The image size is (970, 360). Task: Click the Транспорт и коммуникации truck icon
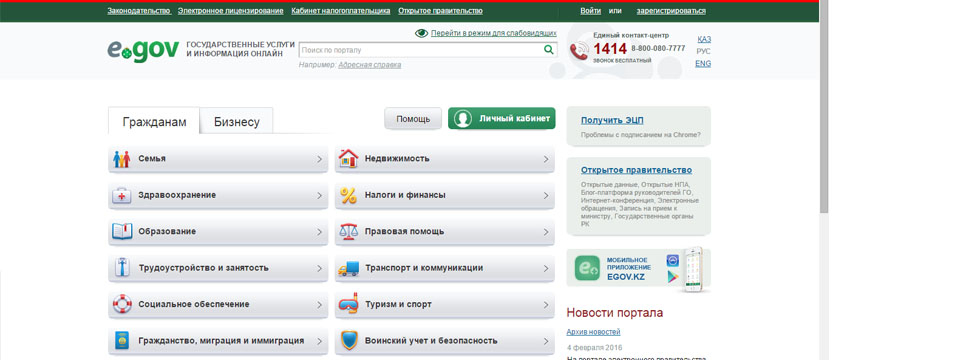tap(348, 268)
